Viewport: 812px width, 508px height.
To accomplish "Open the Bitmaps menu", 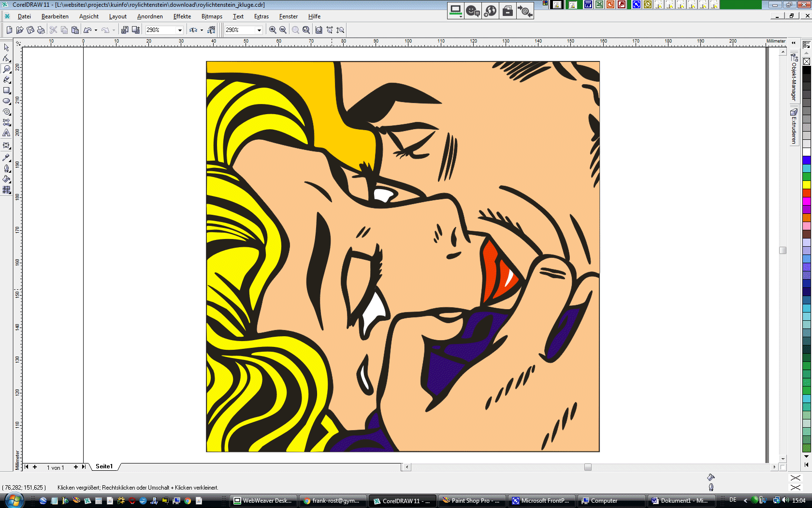I will click(x=212, y=16).
